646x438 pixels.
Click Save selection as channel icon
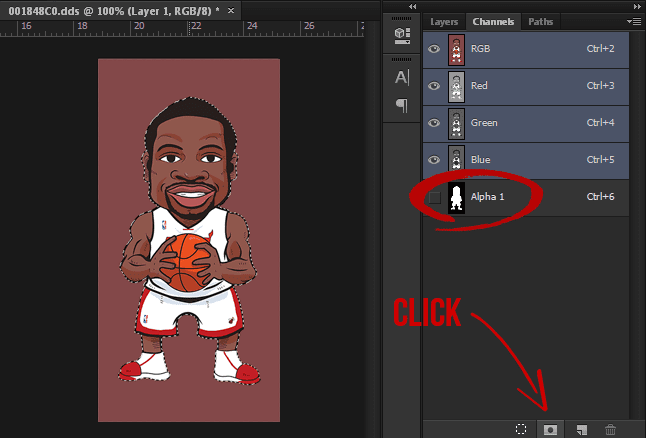[x=550, y=429]
